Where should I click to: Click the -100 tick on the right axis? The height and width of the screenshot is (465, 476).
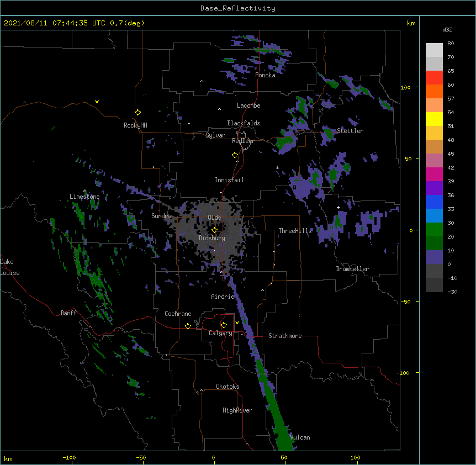tap(403, 373)
